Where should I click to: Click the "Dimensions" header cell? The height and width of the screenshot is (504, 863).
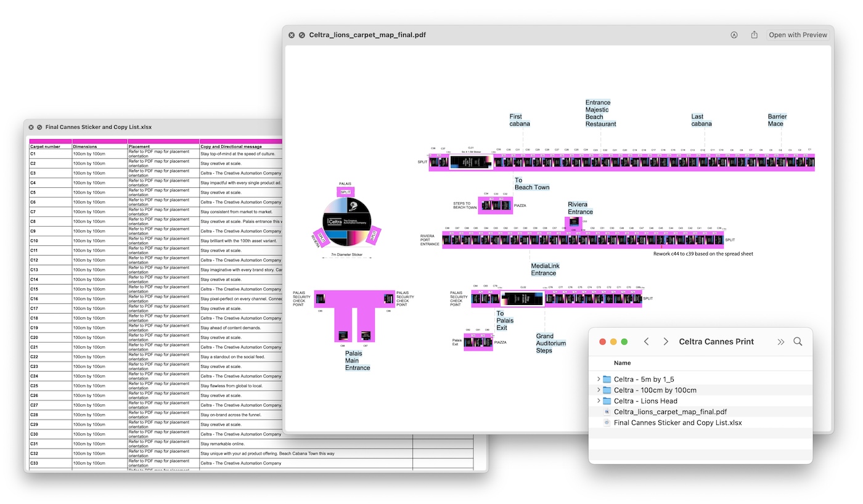pos(100,147)
